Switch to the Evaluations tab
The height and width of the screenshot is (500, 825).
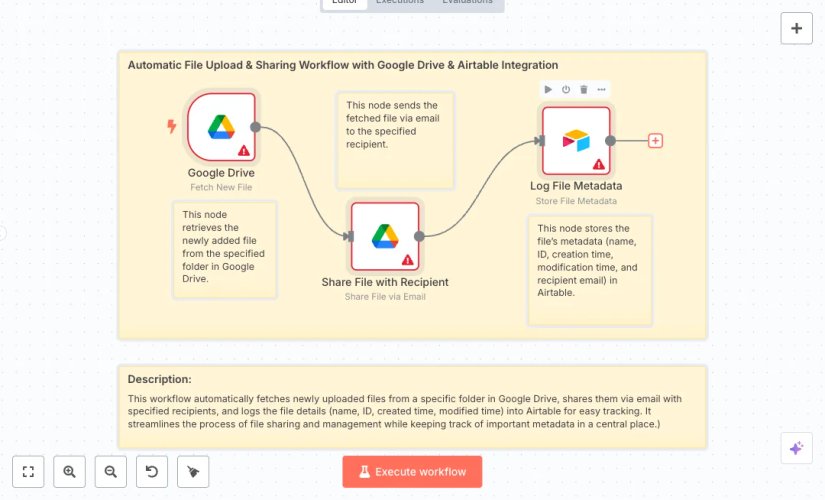coord(467,2)
